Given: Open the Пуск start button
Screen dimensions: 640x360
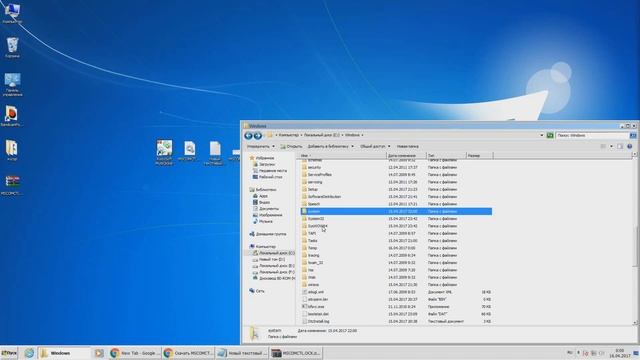Looking at the screenshot, I should (9, 353).
